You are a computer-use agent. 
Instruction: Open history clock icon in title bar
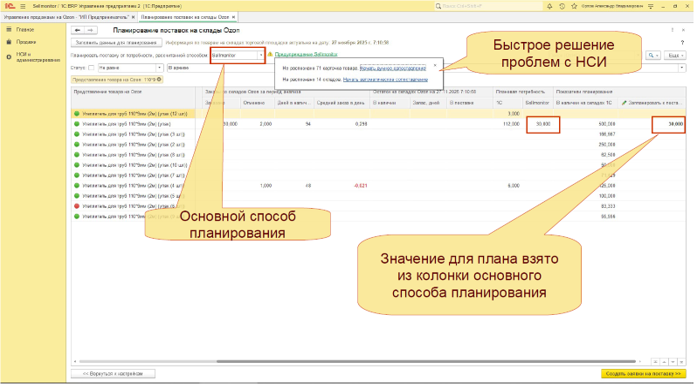[562, 6]
